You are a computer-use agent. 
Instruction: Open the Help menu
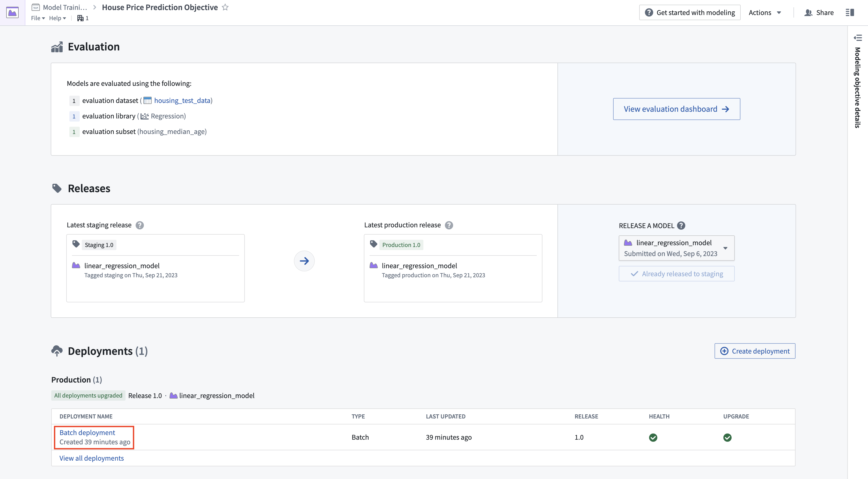click(57, 18)
